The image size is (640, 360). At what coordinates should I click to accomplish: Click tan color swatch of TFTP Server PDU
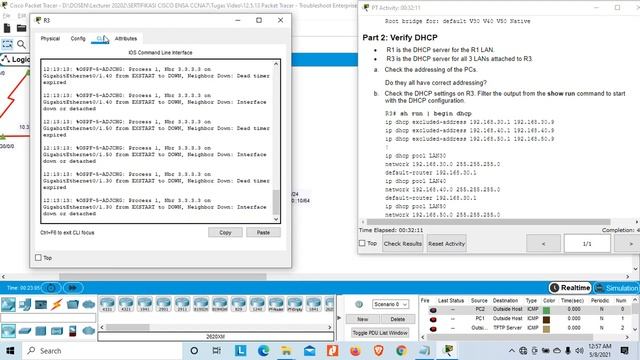547,328
